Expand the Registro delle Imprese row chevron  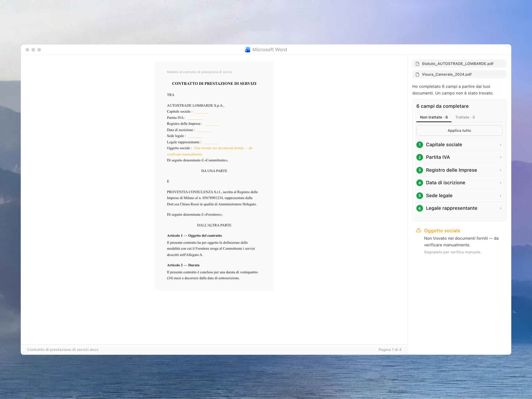[x=500, y=170]
